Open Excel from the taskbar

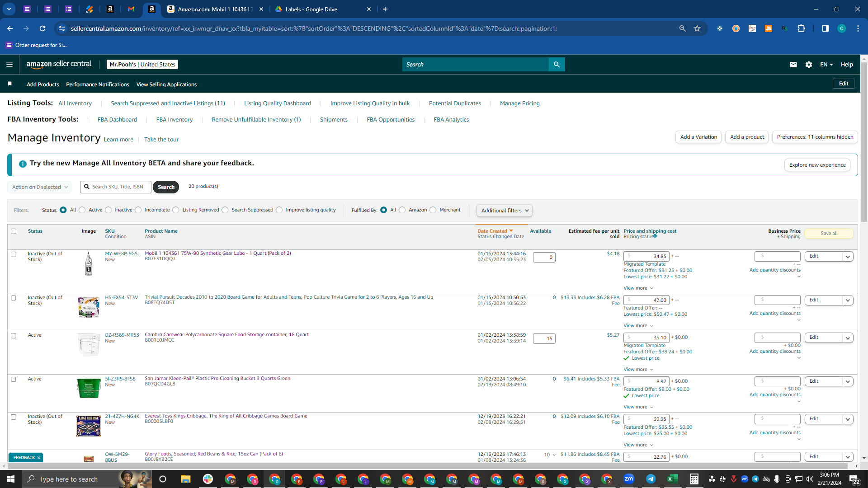(673, 479)
